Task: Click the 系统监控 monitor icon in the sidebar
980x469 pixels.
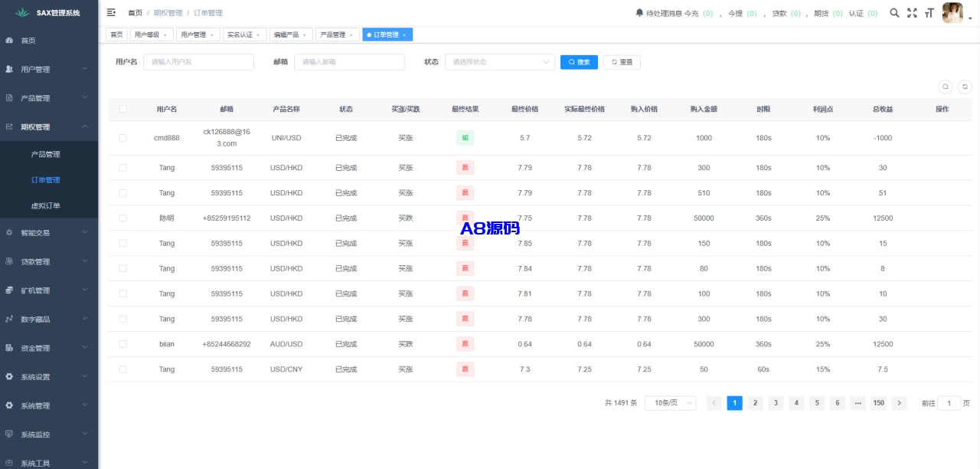Action: click(9, 435)
